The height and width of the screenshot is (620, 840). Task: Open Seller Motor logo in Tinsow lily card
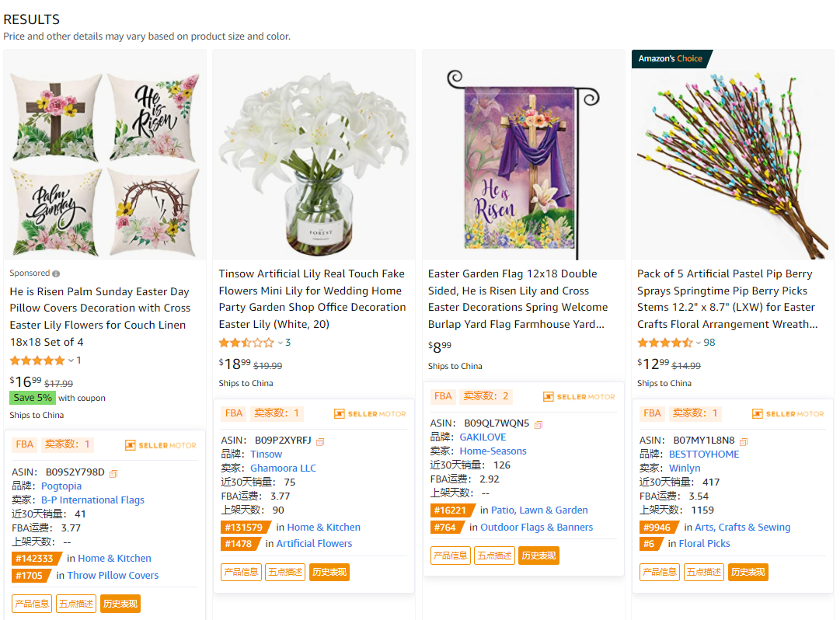click(x=370, y=414)
